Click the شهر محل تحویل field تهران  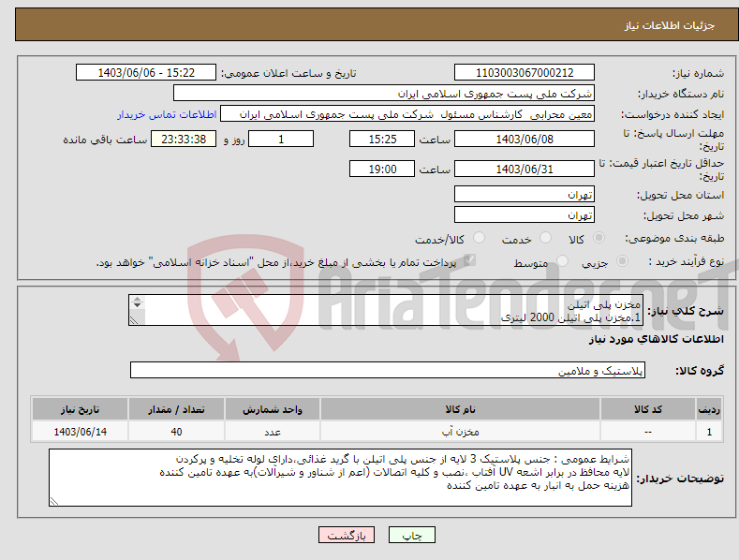tap(525, 215)
